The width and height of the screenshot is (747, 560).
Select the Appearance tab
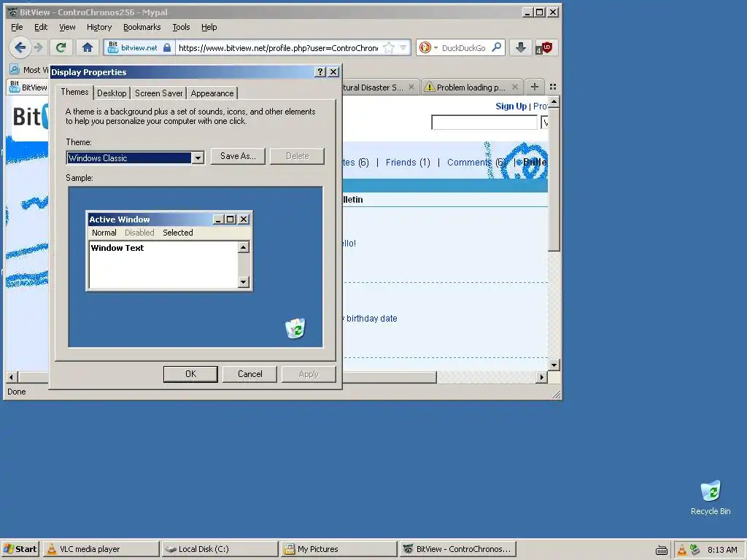(x=212, y=93)
